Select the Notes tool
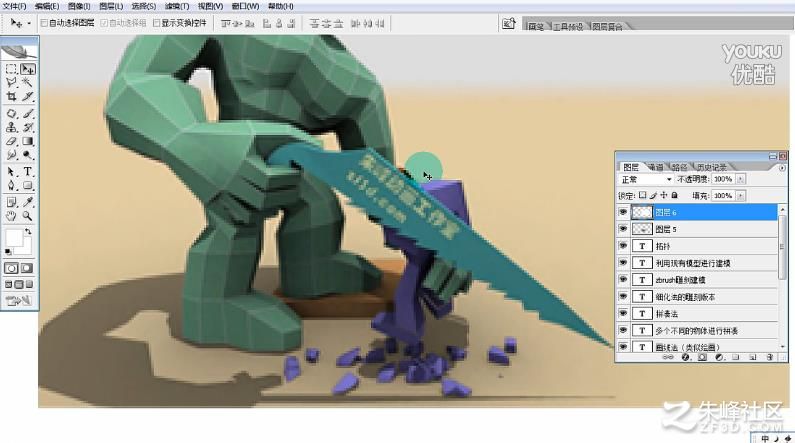 (11, 203)
